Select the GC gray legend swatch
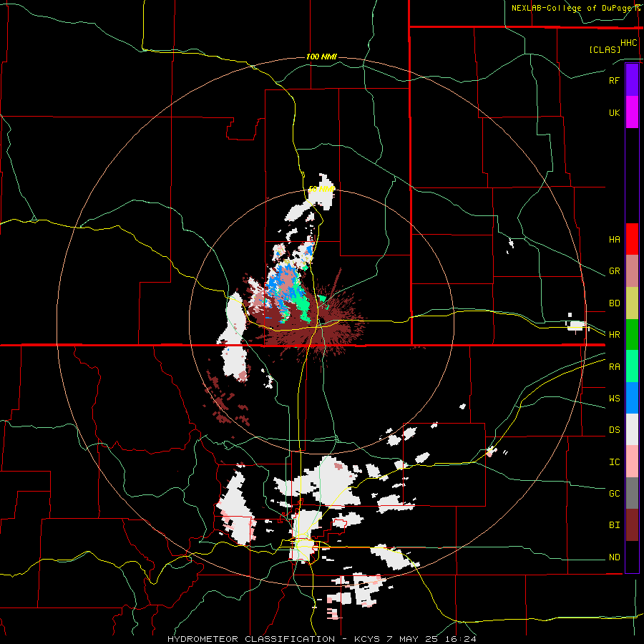Screen dimensions: 644x644 [x=632, y=493]
